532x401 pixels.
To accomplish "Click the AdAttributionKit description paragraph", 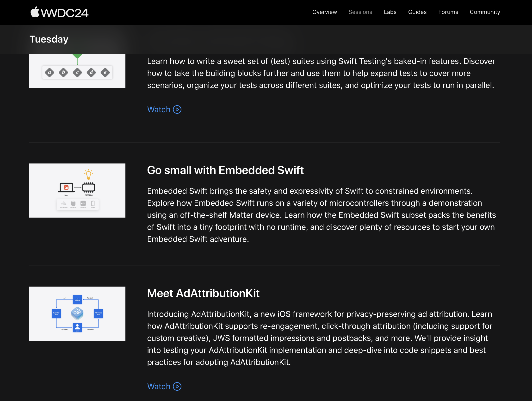I will coord(320,338).
